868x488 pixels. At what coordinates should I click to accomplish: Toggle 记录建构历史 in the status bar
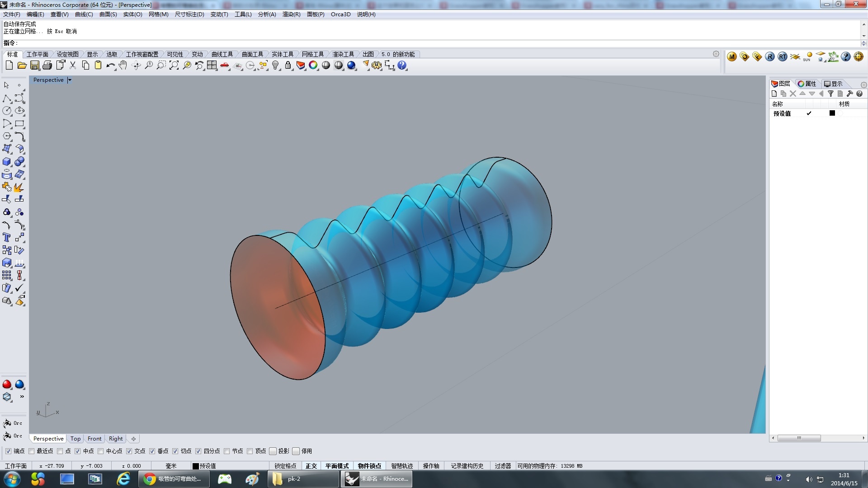point(467,466)
